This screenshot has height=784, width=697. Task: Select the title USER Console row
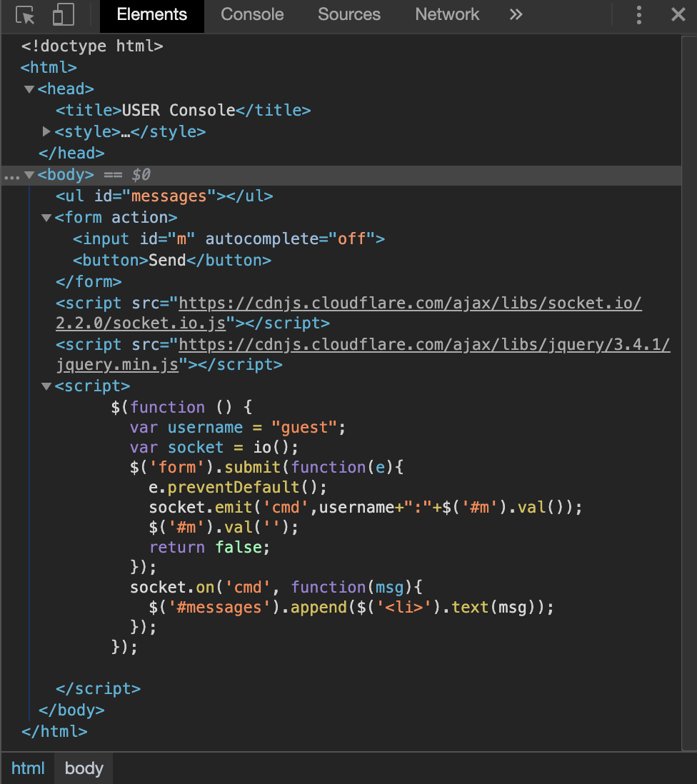pyautogui.click(x=183, y=110)
